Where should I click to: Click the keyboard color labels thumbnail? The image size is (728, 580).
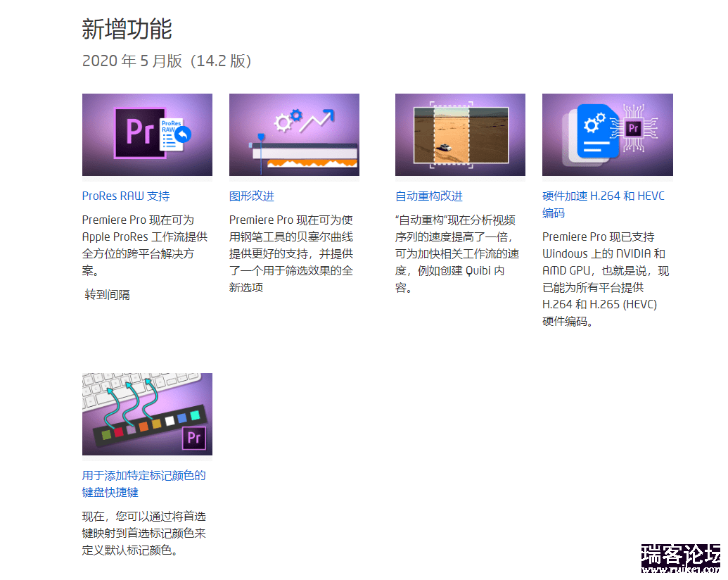pyautogui.click(x=147, y=414)
